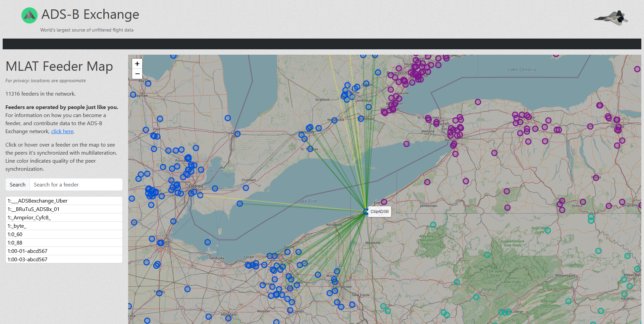Zoom in the map with plus button

[x=137, y=64]
